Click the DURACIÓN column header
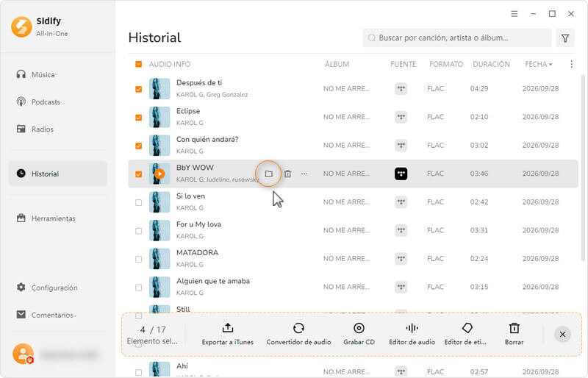This screenshot has width=588, height=378. (x=491, y=64)
